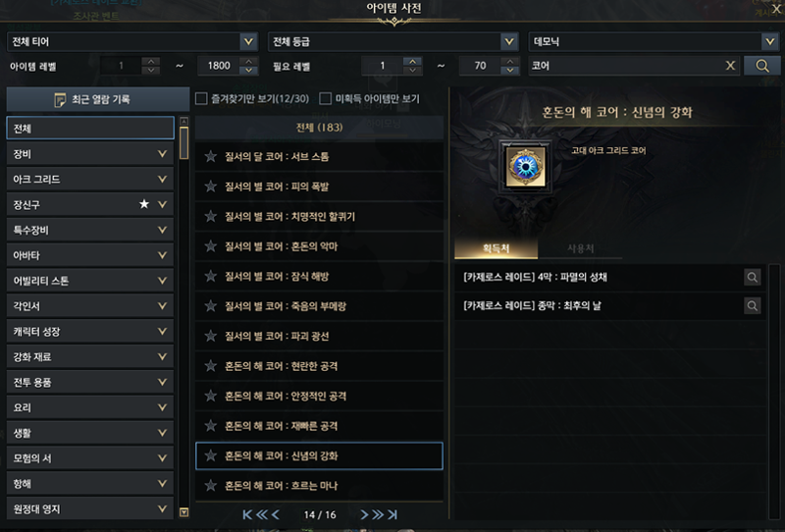Favorite the 혼돈의 해 코어 : 신념의 강화 star

tap(211, 455)
